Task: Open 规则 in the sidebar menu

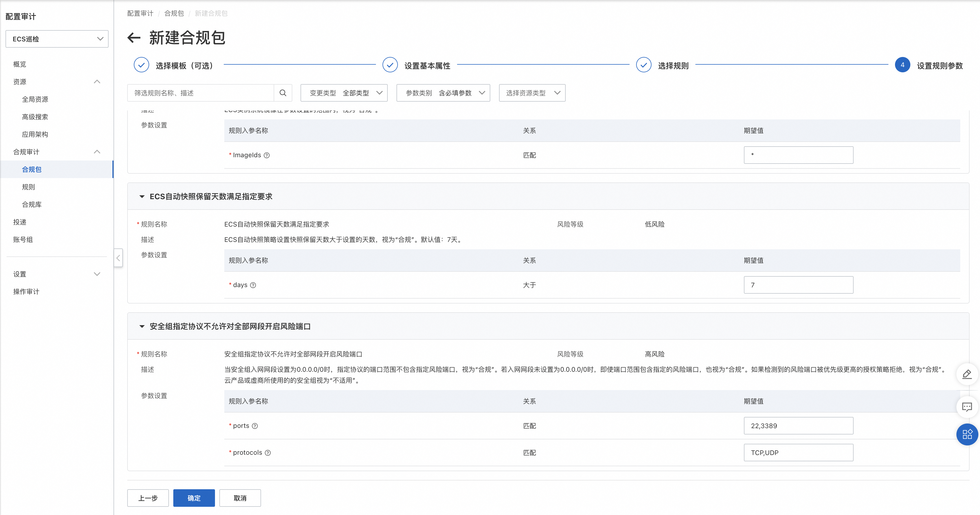Action: pos(29,187)
